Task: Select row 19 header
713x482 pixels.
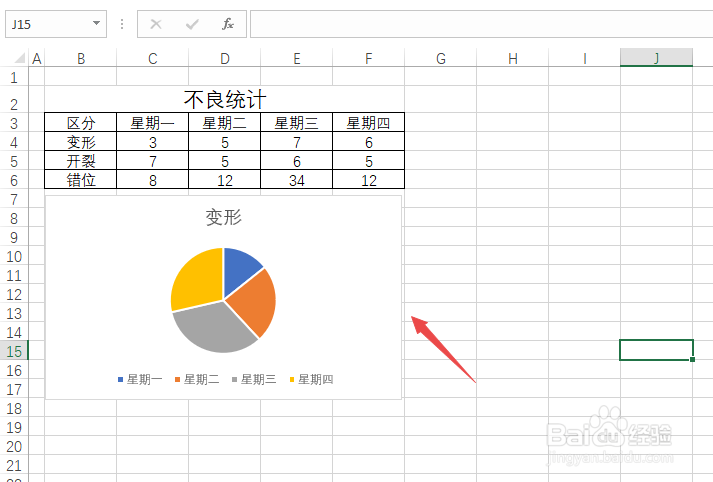Action: tap(14, 427)
